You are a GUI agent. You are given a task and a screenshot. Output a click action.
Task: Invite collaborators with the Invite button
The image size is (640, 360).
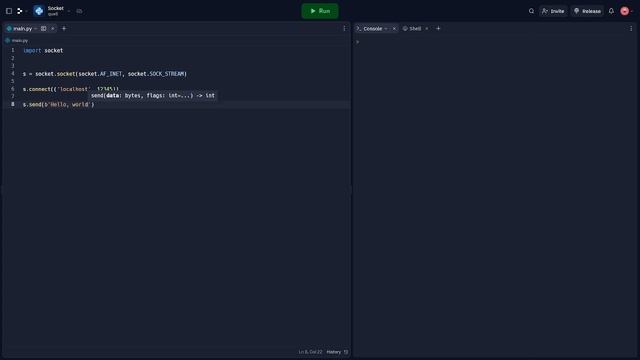tap(553, 11)
